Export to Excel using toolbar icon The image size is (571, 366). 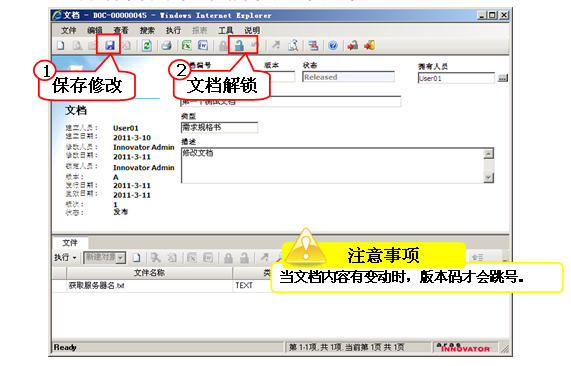click(x=187, y=46)
